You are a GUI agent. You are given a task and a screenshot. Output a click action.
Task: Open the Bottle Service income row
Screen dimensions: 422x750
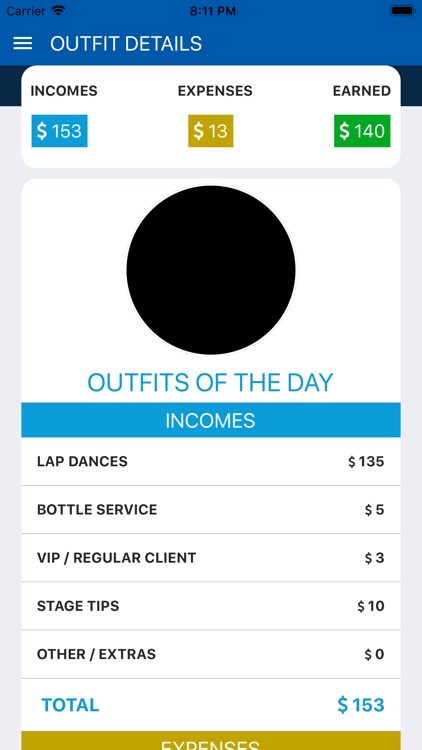[211, 510]
